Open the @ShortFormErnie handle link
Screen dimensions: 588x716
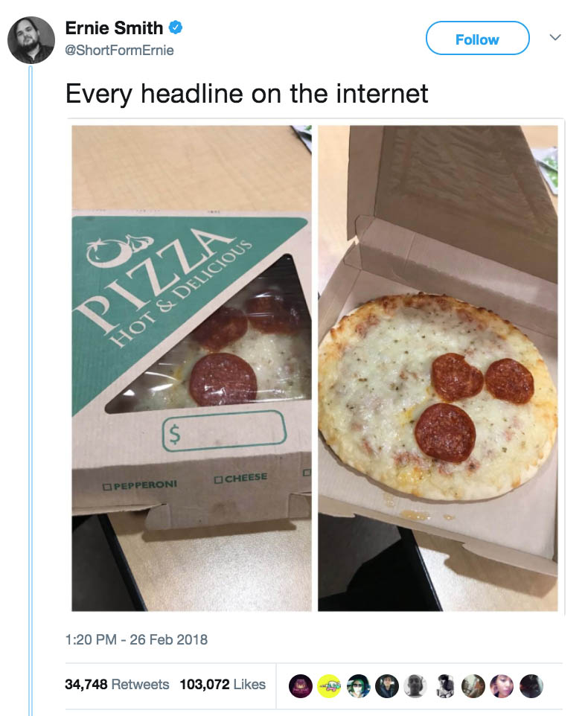click(120, 50)
